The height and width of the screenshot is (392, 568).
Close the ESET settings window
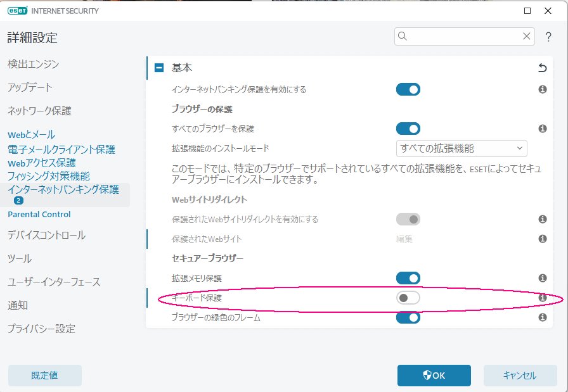[548, 11]
